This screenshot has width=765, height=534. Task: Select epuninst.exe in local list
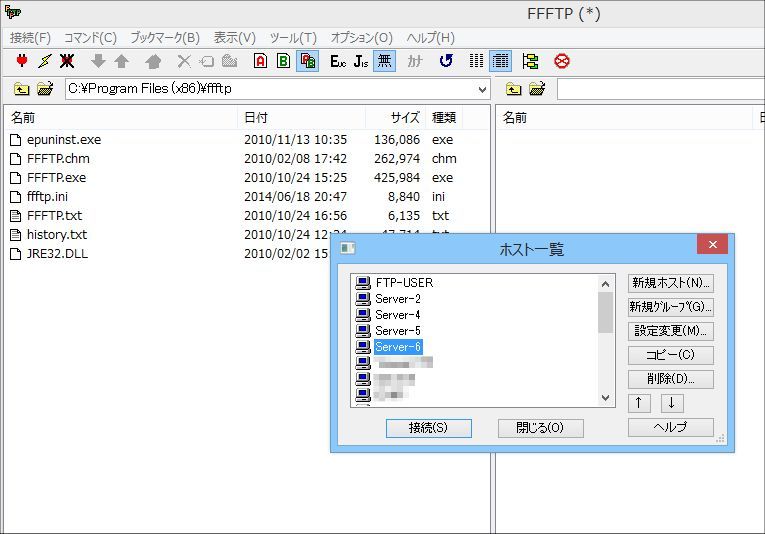pos(64,140)
